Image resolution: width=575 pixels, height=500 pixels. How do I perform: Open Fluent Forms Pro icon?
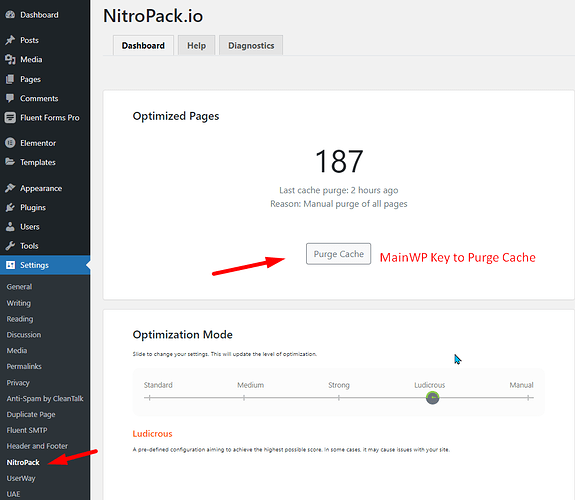click(x=10, y=118)
